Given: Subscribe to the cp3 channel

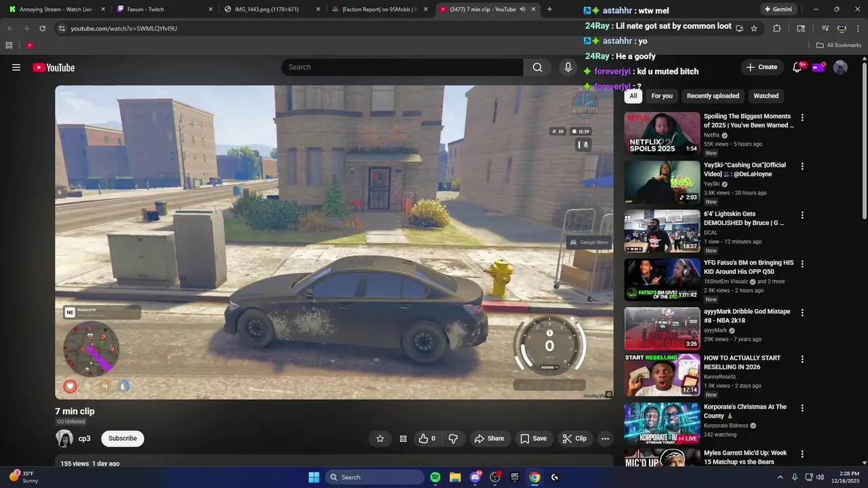Looking at the screenshot, I should click(123, 439).
